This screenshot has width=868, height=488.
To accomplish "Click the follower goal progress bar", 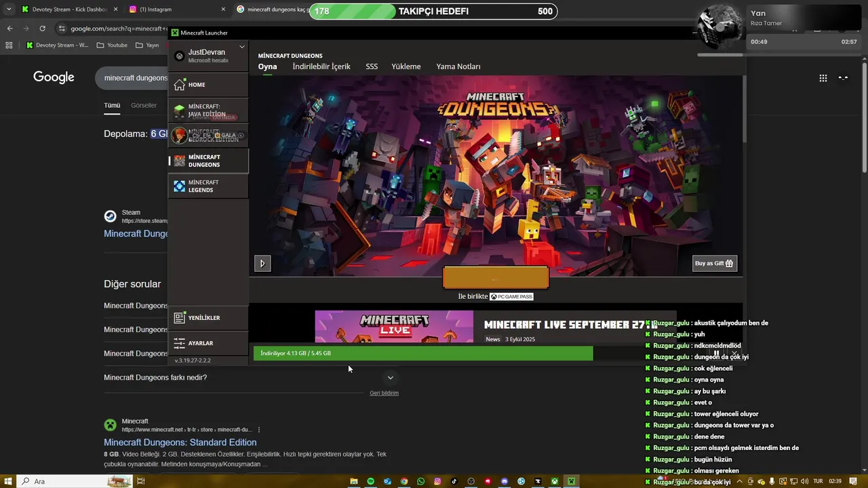I will 434,11.
